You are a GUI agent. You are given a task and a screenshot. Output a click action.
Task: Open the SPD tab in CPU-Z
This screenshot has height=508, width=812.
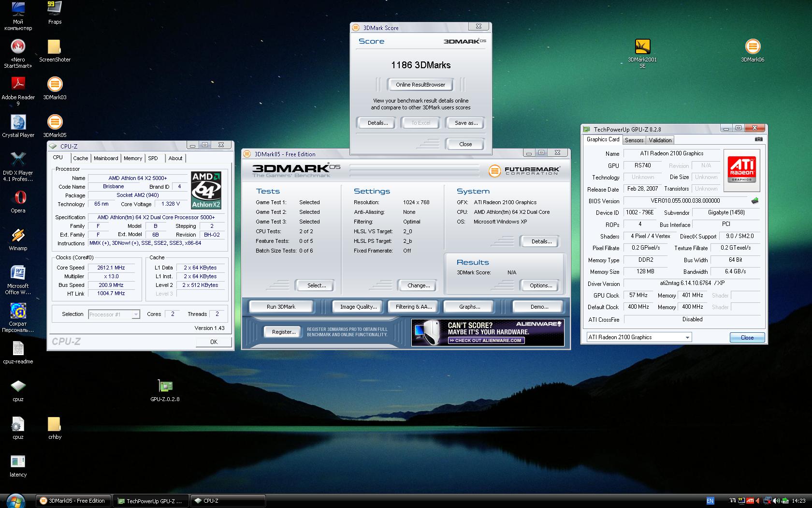(x=153, y=158)
